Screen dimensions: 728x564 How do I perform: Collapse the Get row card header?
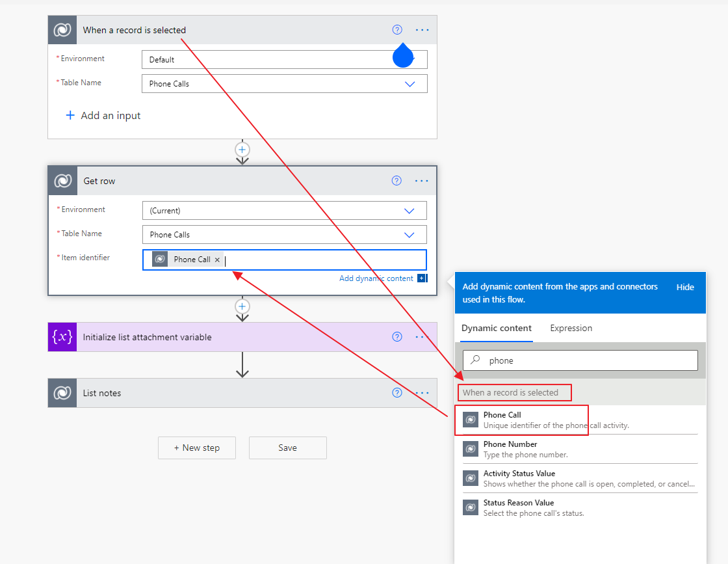click(x=242, y=181)
